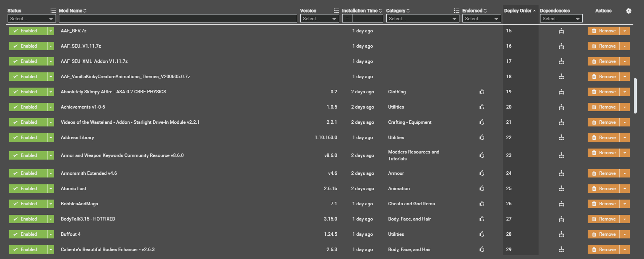Viewport: 644px width, 259px height.
Task: Toggle grouping icon next to Version header
Action: click(x=336, y=11)
